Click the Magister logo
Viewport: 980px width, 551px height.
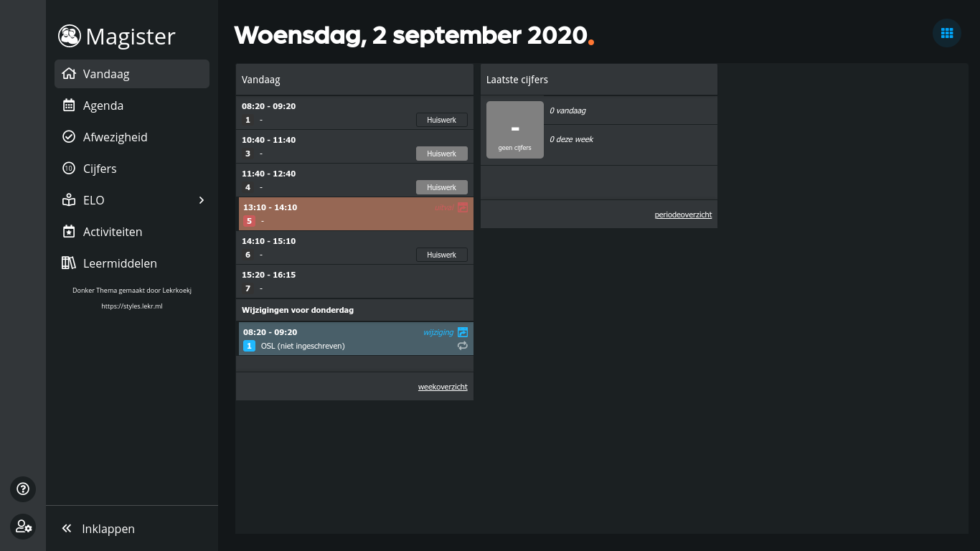(116, 36)
